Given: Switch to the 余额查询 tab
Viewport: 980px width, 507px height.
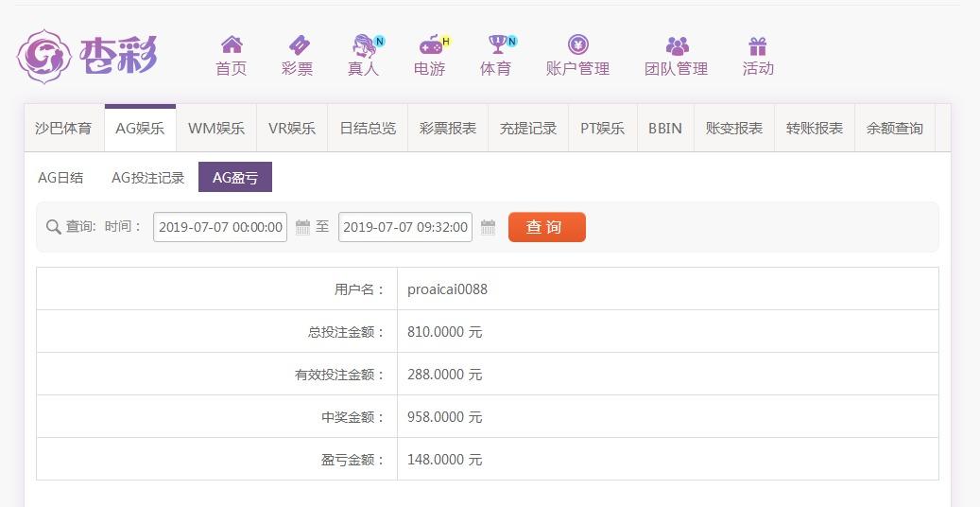Looking at the screenshot, I should click(x=894, y=129).
